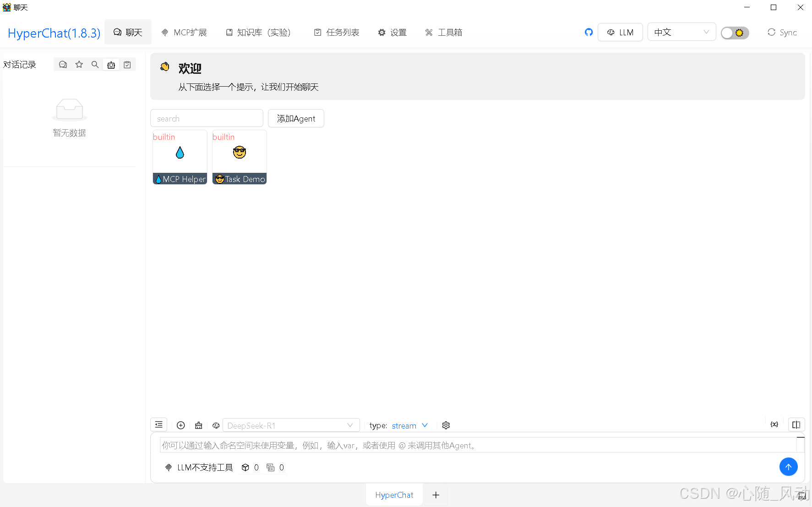Click the blue send arrow button
Screen dimensions: 812x507
coord(788,467)
